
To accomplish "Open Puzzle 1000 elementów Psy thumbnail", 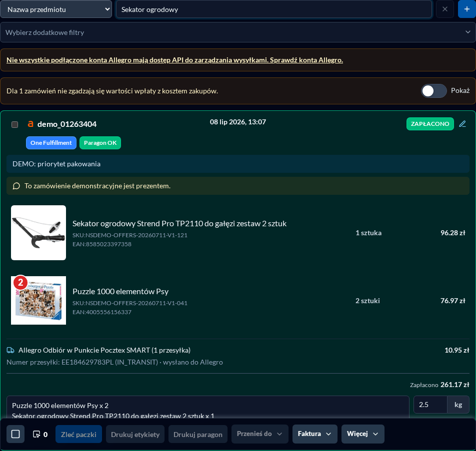I will pyautogui.click(x=38, y=300).
